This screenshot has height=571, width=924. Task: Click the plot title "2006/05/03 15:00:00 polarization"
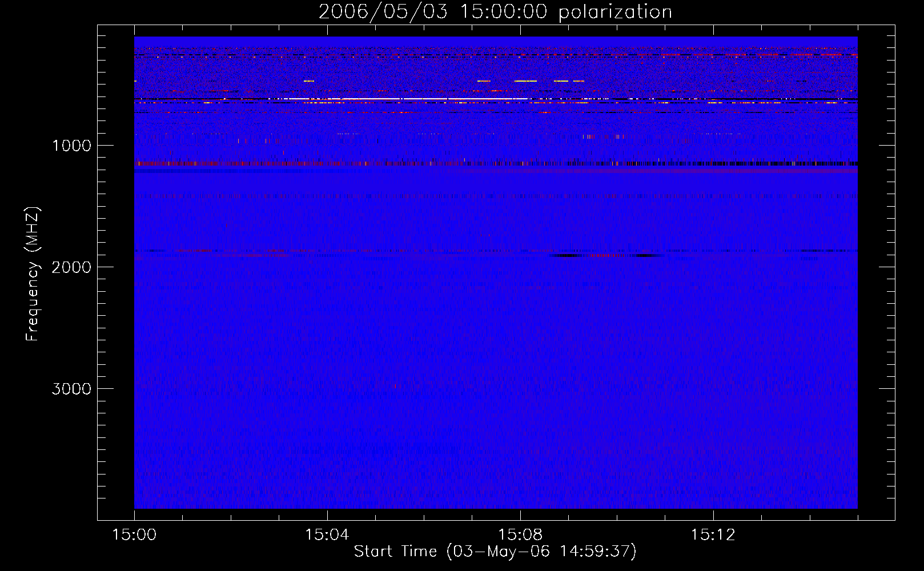(495, 11)
